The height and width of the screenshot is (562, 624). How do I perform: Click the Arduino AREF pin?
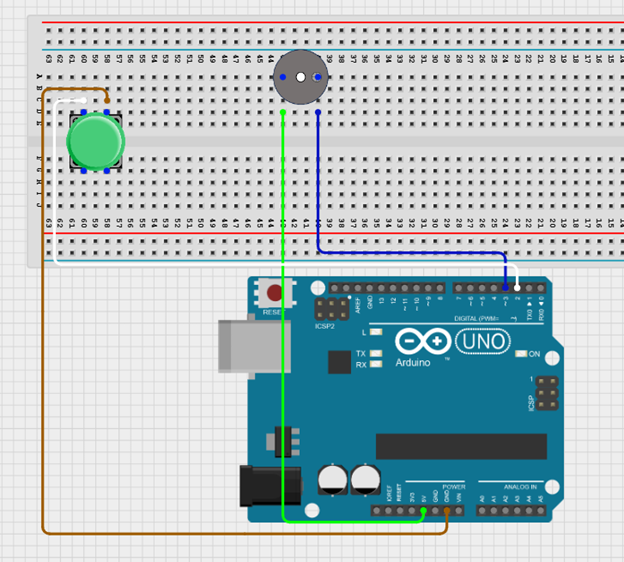pos(358,288)
